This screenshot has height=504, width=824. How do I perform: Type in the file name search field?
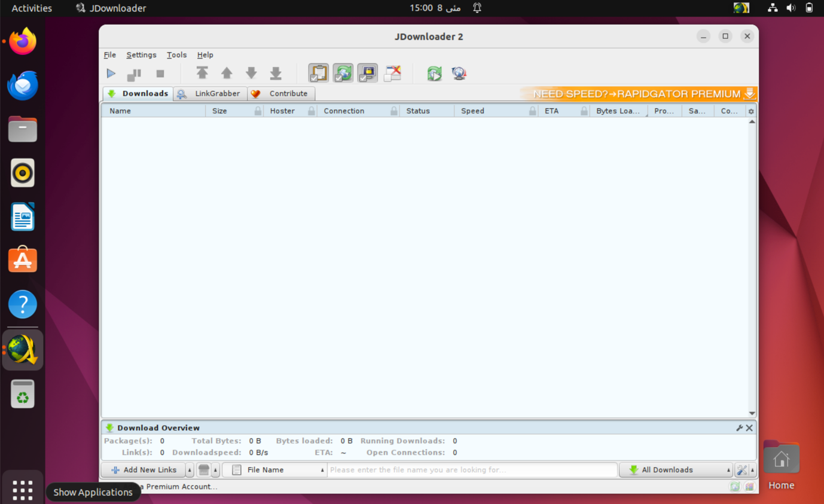click(x=472, y=469)
